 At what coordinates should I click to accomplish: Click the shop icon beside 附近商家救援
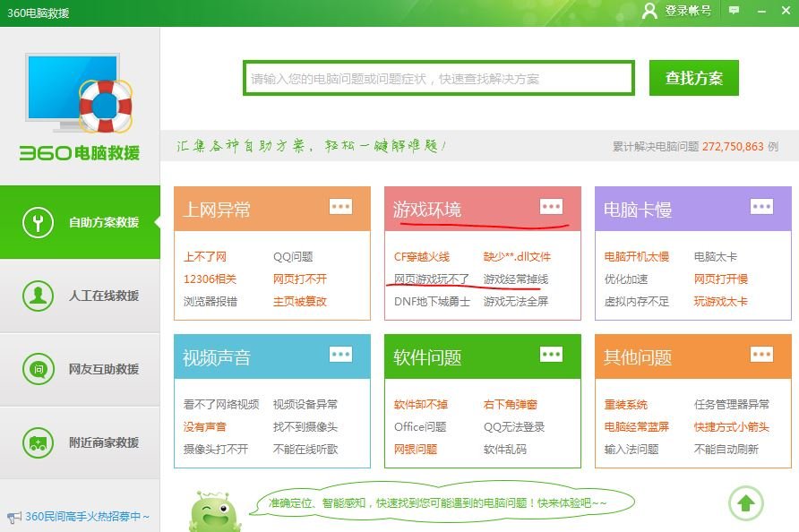click(x=38, y=442)
